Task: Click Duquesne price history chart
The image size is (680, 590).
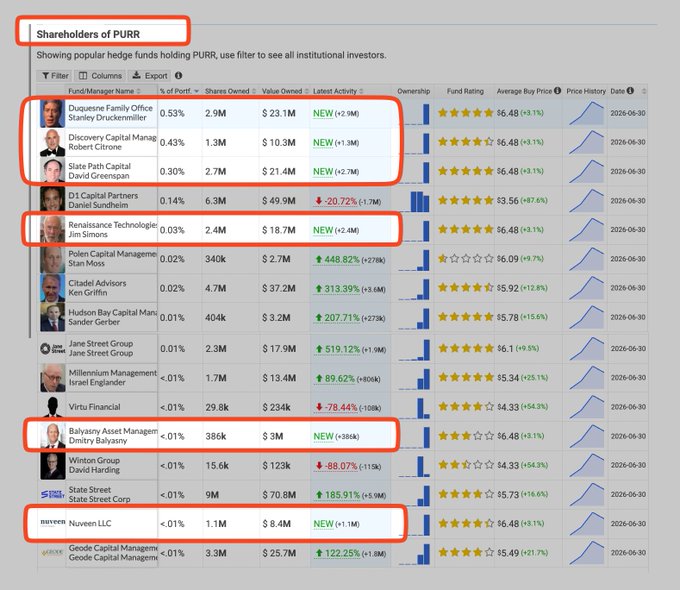Action: [586, 113]
